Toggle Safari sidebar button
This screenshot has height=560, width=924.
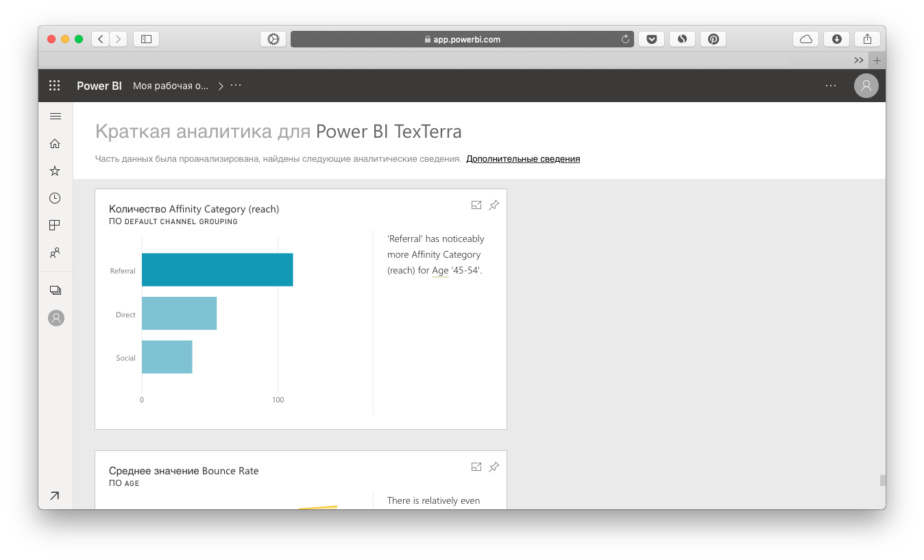coord(146,39)
